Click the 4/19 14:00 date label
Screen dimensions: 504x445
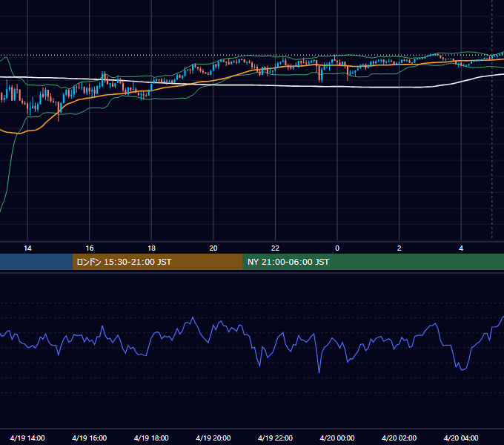click(x=27, y=438)
